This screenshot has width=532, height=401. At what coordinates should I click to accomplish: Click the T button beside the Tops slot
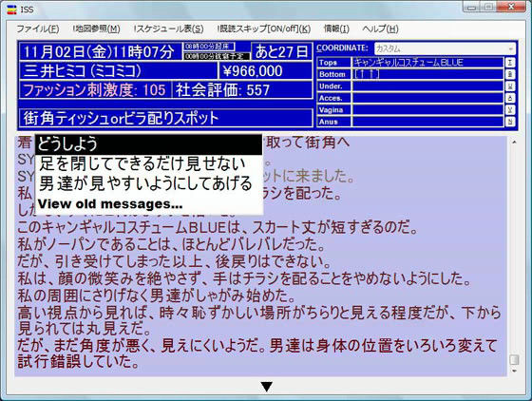point(510,63)
